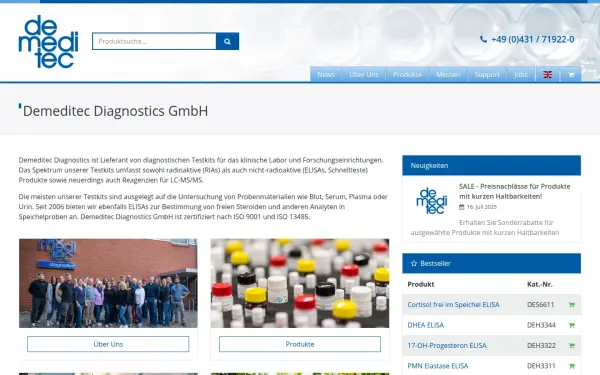Click the Demeditec Diagnostics GmbH page heading

[115, 111]
